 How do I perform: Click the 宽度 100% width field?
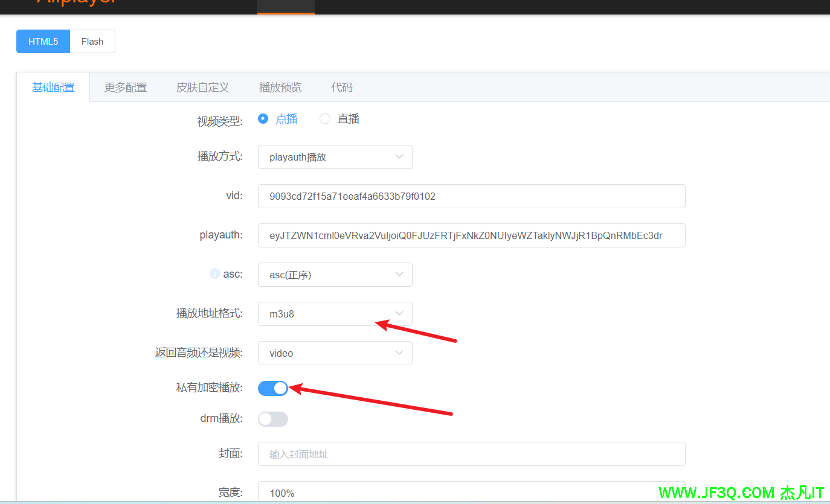tap(471, 493)
